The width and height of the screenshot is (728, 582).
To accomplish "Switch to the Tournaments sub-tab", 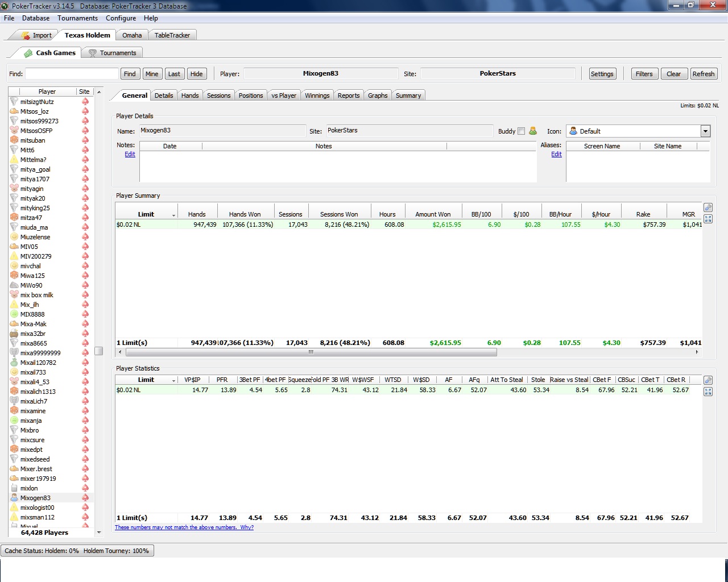I will tap(112, 53).
